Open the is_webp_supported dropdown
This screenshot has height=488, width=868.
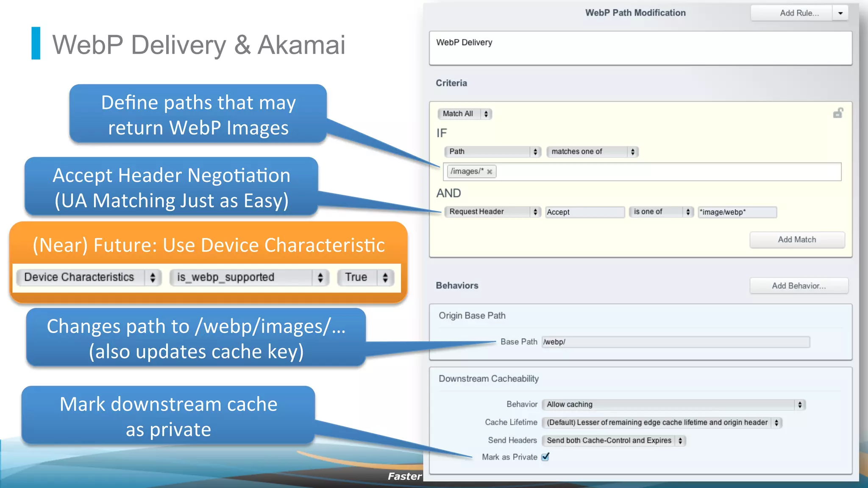click(249, 277)
